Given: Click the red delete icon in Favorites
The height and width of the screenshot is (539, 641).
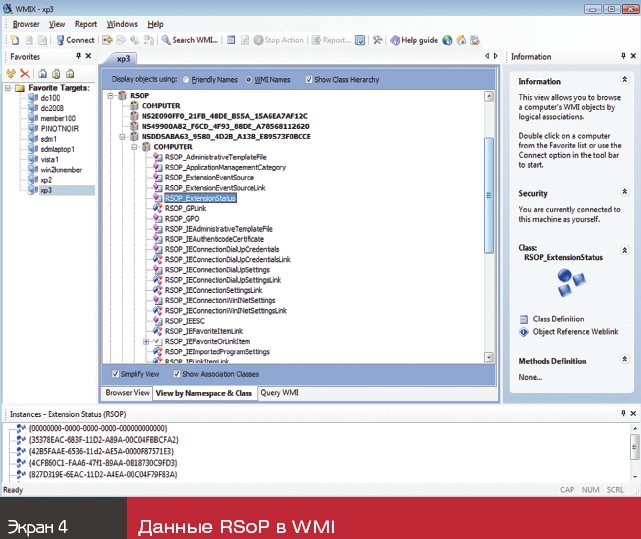Looking at the screenshot, I should pos(25,73).
